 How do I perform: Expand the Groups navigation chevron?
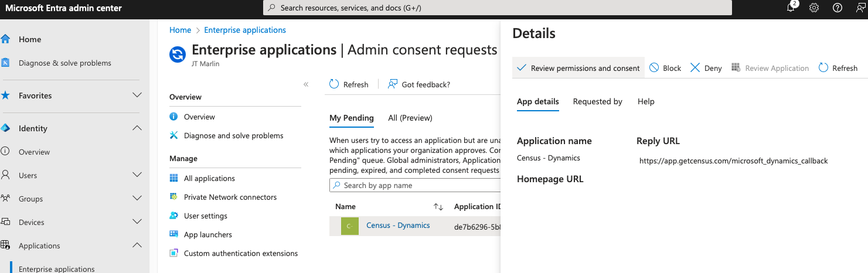click(137, 199)
